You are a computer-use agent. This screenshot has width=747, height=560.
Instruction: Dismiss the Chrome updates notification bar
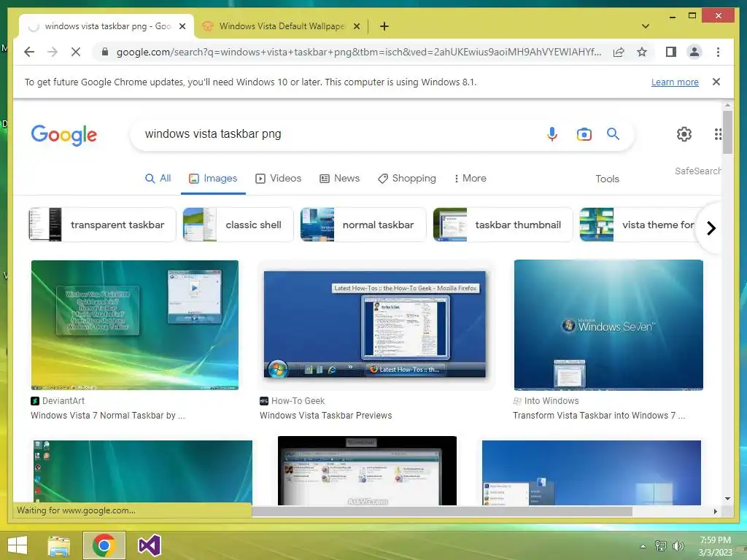716,82
